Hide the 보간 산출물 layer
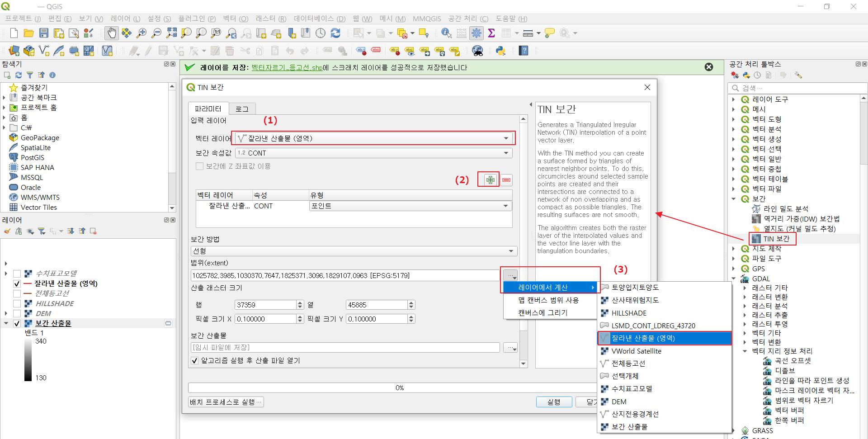 click(17, 323)
